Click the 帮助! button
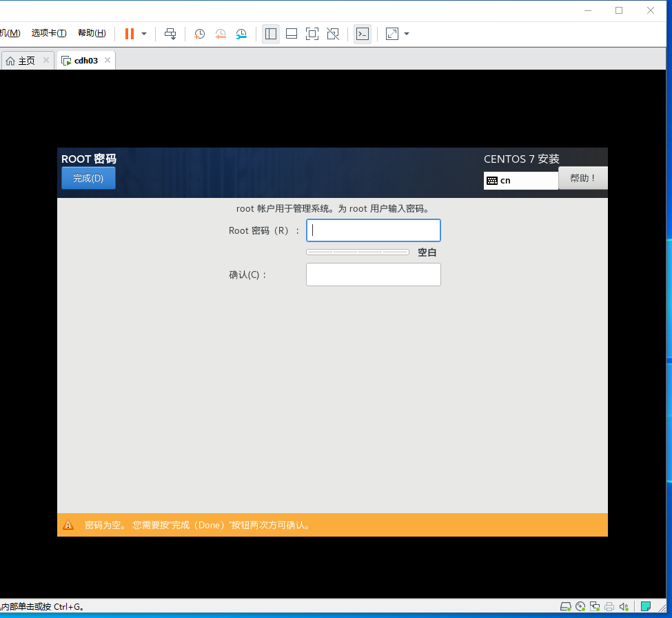672x618 pixels. coord(583,178)
